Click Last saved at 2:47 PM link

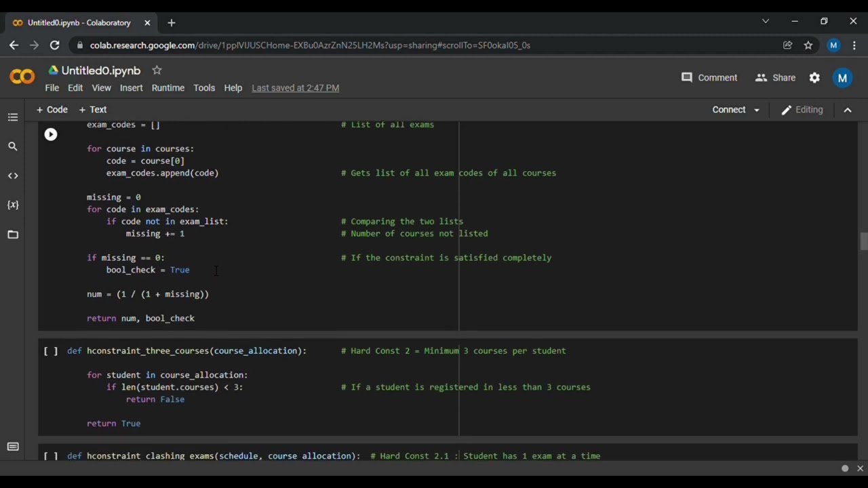point(295,88)
